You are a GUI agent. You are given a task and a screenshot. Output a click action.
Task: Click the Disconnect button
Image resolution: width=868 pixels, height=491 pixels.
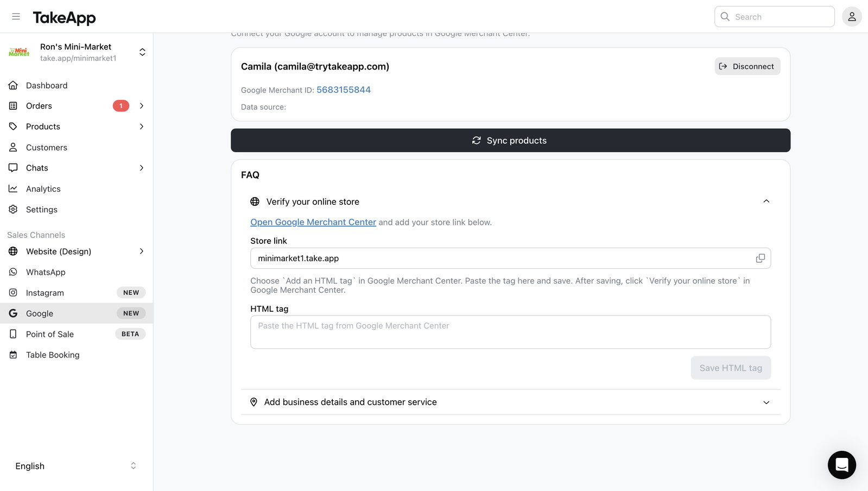(747, 66)
